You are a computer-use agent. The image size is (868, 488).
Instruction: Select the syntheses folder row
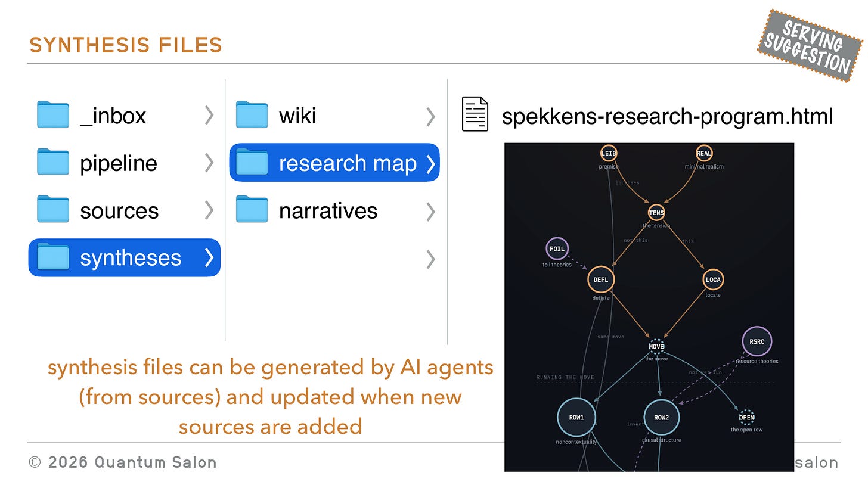tap(125, 257)
